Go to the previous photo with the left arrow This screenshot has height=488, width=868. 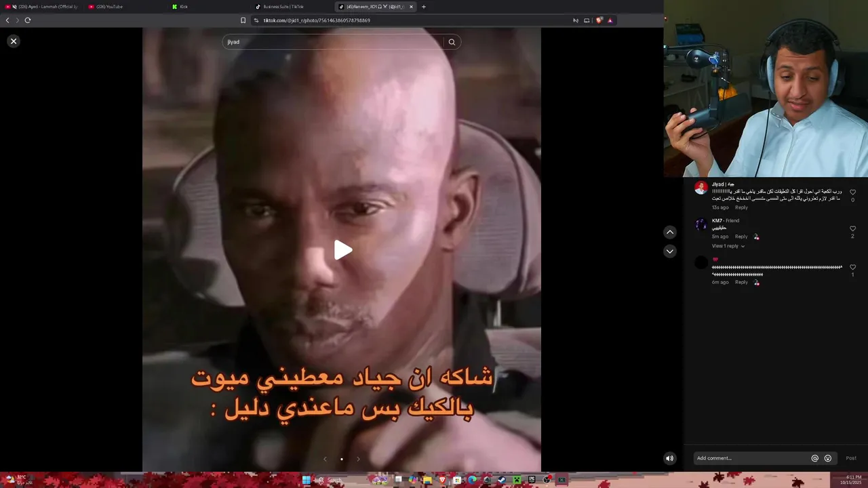[x=325, y=459]
